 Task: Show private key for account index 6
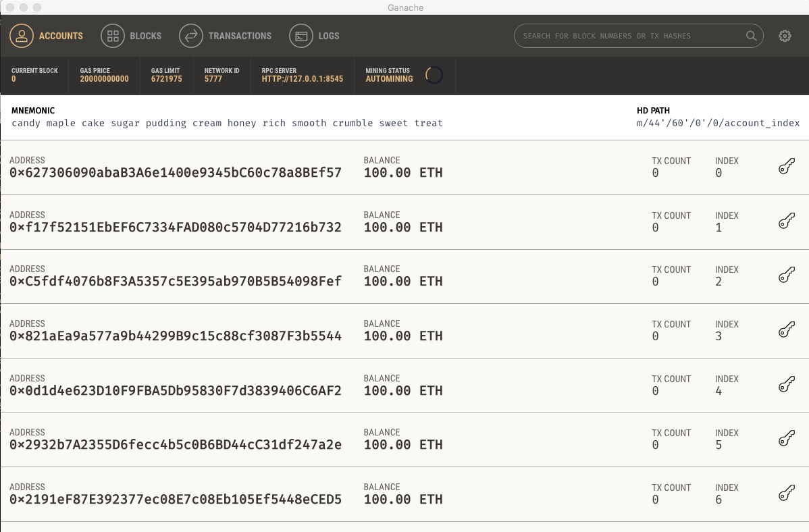pos(786,494)
